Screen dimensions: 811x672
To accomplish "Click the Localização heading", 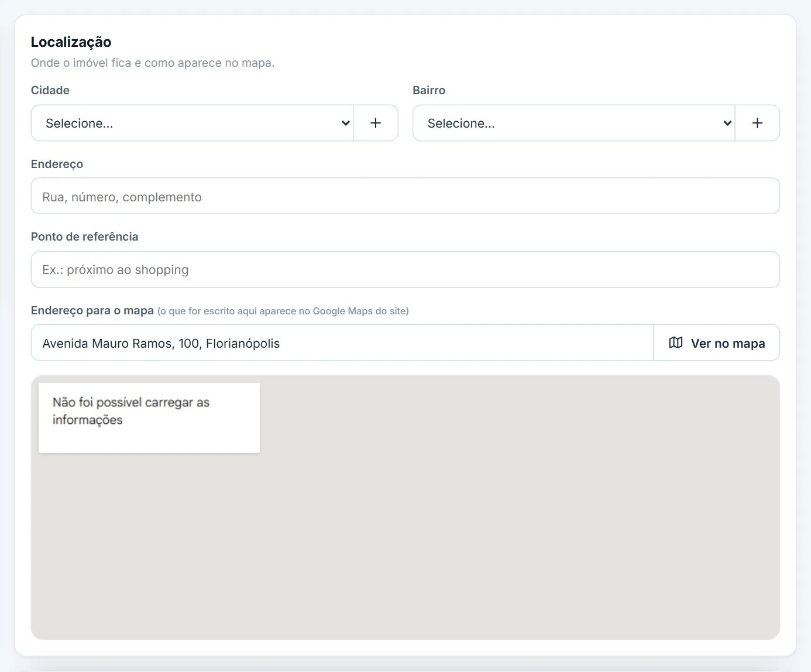I will (71, 42).
